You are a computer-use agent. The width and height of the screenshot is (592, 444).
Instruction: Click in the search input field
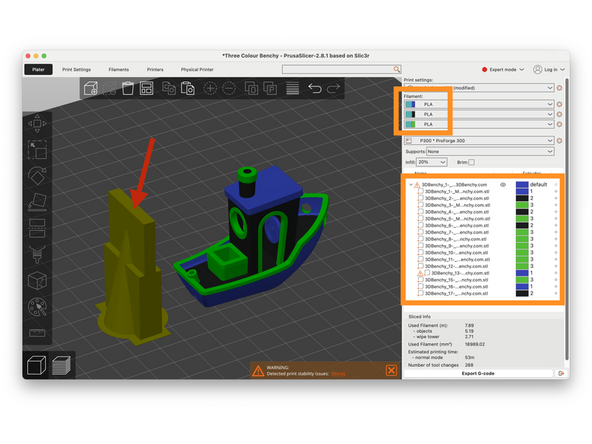[x=338, y=69]
